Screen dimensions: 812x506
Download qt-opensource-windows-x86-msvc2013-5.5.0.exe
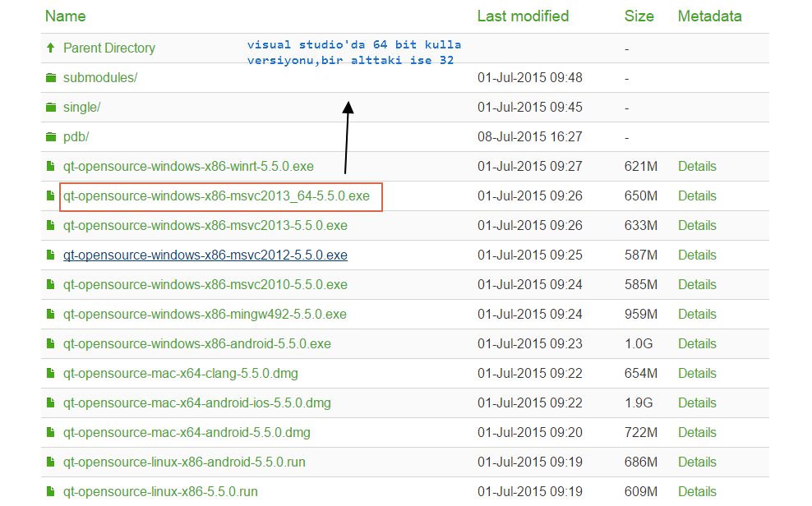pyautogui.click(x=205, y=225)
